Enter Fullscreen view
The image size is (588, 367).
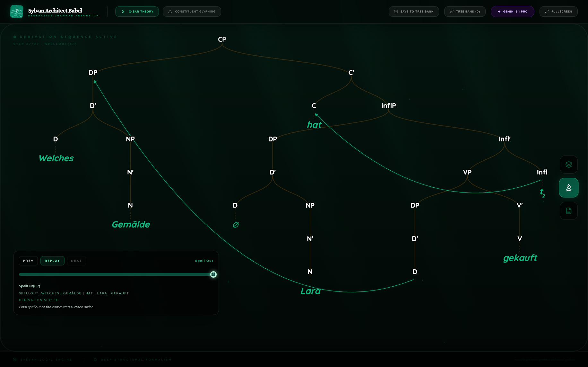(558, 12)
